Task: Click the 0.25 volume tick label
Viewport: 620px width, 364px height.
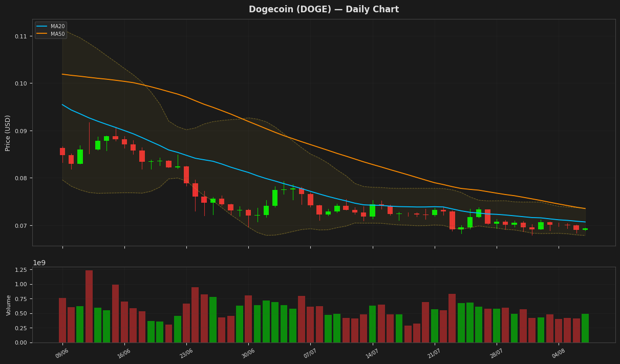Action: tap(22, 328)
